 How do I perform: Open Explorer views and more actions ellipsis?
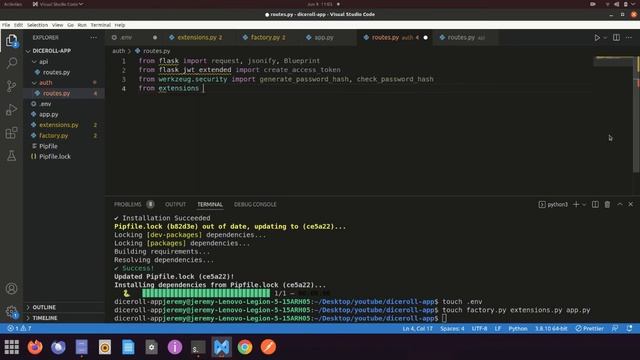pos(93,38)
